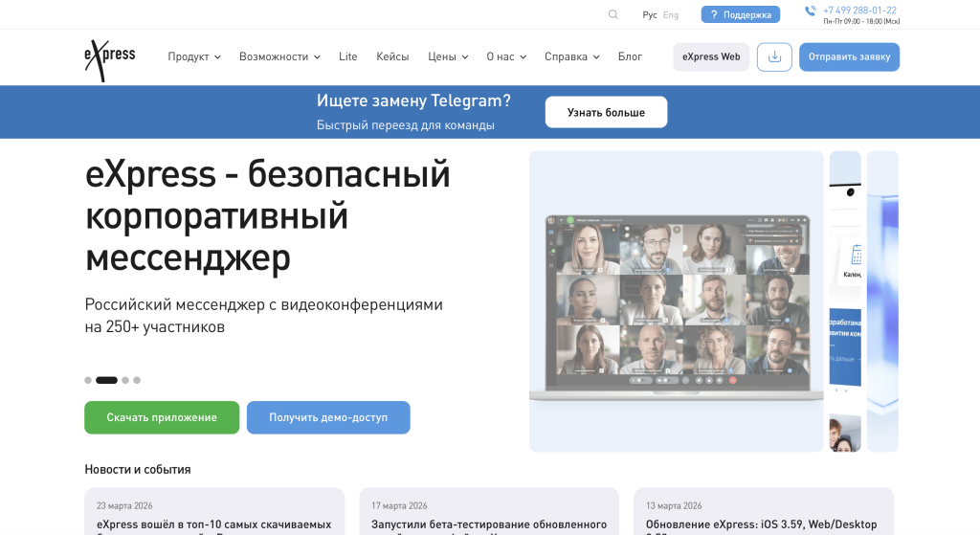Expand the Цены menu
980x535 pixels.
(448, 56)
